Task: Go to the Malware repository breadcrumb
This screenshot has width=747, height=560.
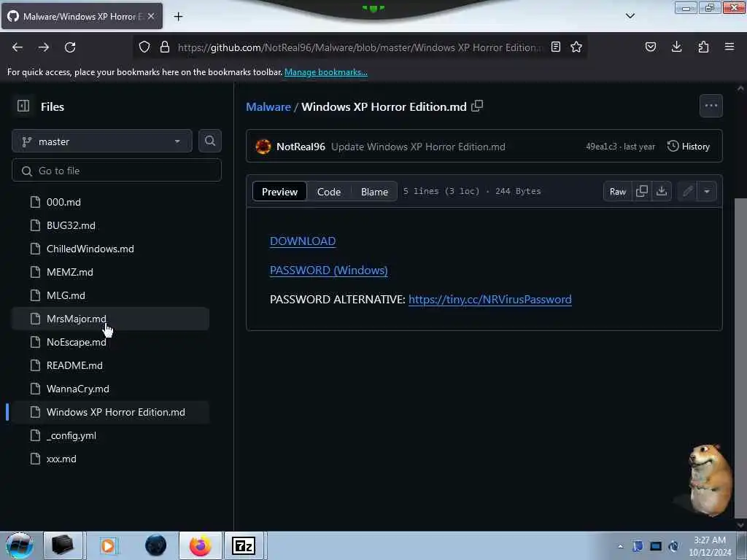Action: [268, 106]
